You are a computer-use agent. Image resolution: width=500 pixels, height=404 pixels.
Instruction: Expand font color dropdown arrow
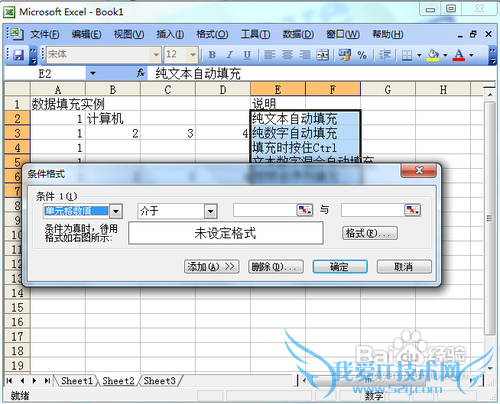pyautogui.click(x=471, y=55)
